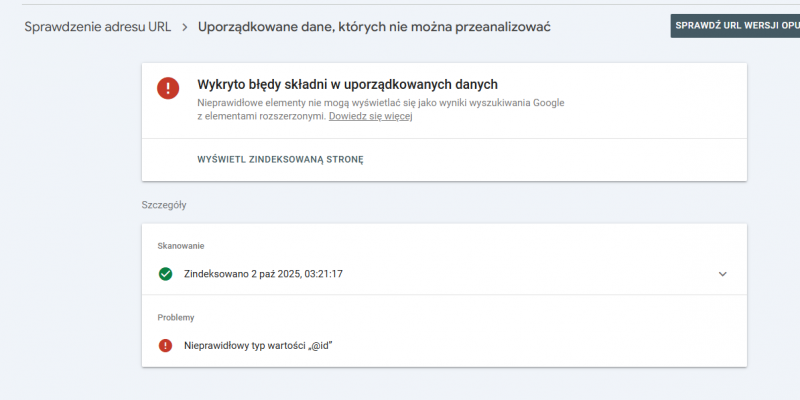
Task: Click the 'Wykryto błędy składni' heading
Action: click(x=347, y=85)
